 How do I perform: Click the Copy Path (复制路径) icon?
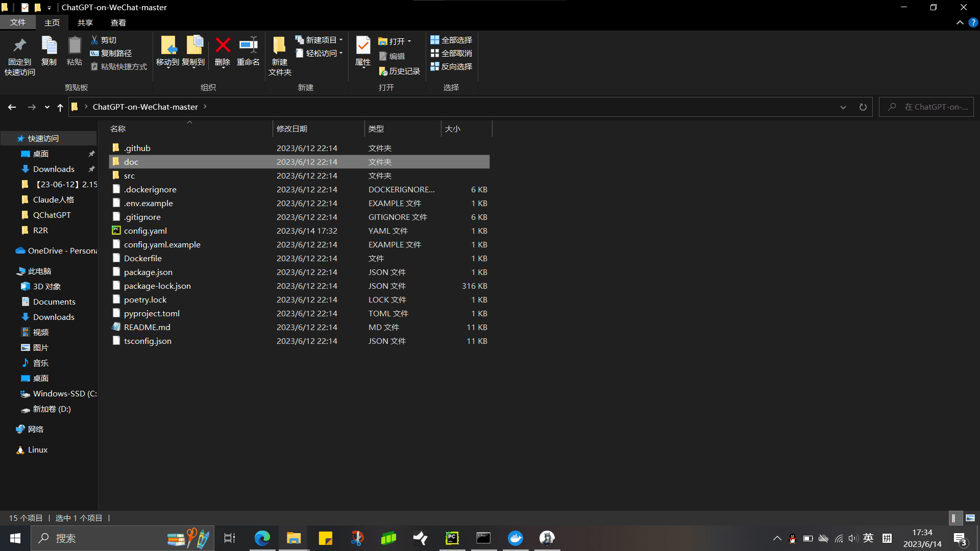click(x=95, y=53)
